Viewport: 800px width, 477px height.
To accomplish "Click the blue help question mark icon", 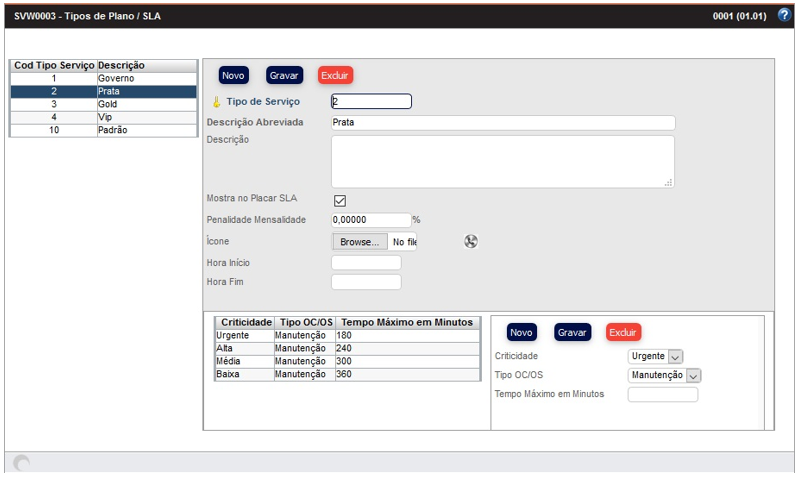I will point(784,15).
